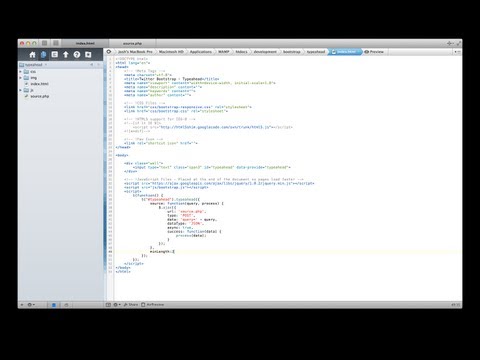Click the second tab view icon in the title bar
The height and width of the screenshot is (360, 480).
[x=56, y=43]
